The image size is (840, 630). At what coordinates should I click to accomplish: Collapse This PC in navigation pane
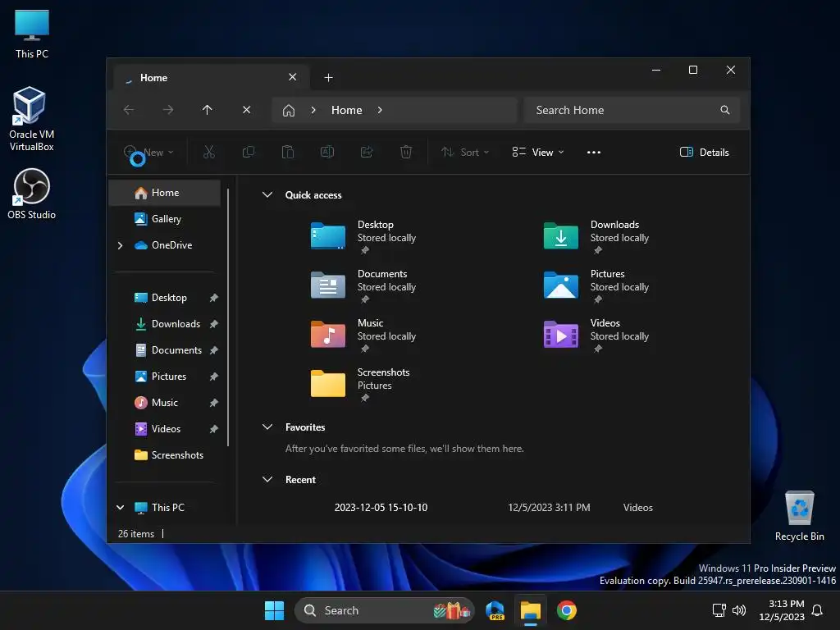tap(120, 507)
